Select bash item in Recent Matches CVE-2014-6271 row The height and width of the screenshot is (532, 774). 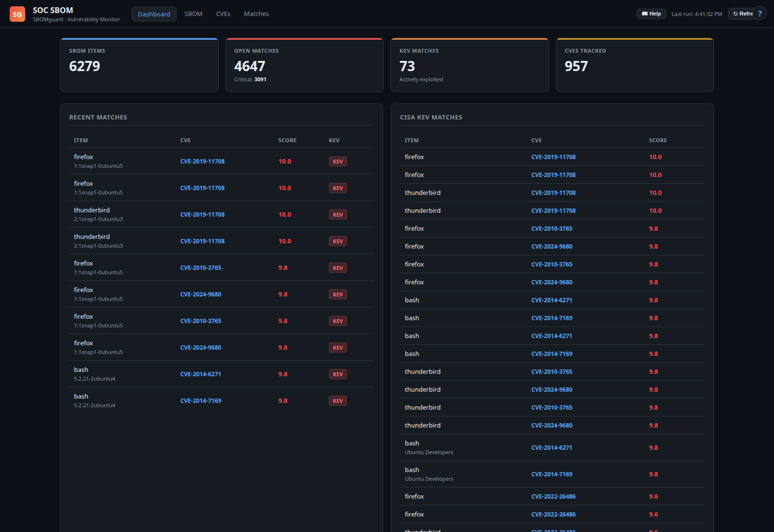[x=81, y=370]
